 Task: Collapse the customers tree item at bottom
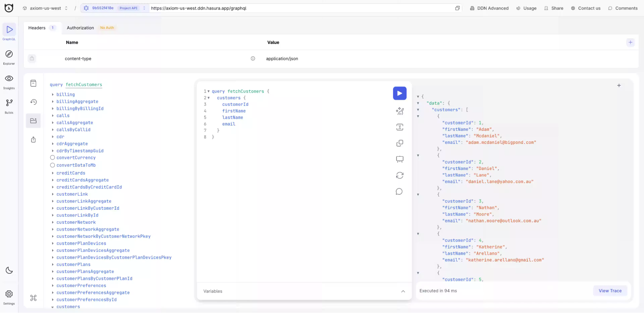(x=53, y=307)
